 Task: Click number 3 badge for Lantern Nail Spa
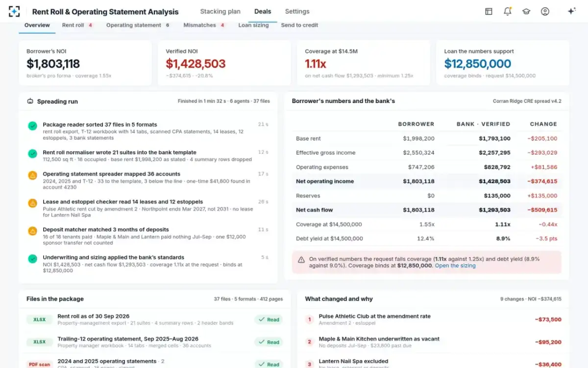click(309, 364)
